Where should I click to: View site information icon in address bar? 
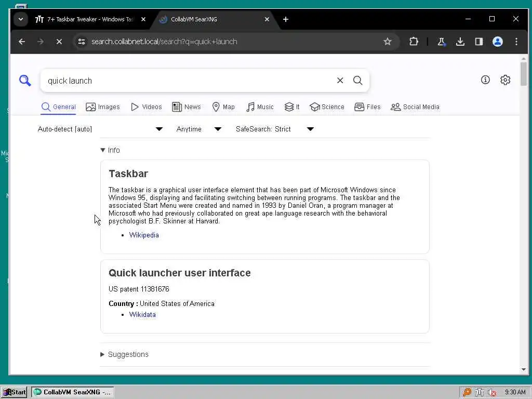[82, 42]
